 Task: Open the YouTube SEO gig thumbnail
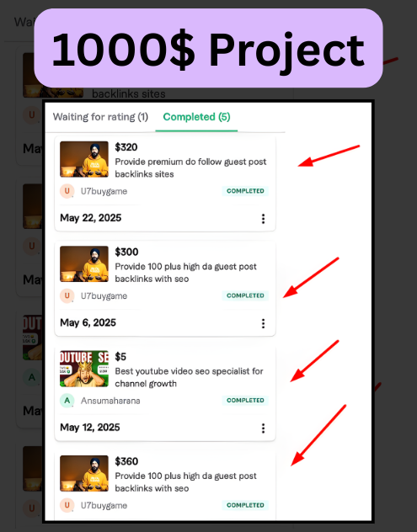(x=84, y=369)
